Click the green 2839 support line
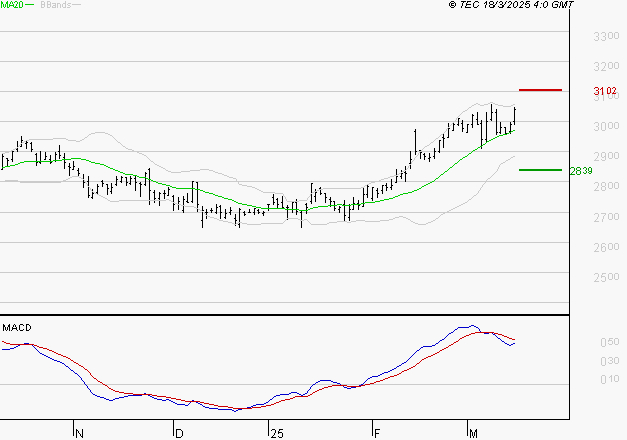627x440 pixels. click(x=540, y=170)
